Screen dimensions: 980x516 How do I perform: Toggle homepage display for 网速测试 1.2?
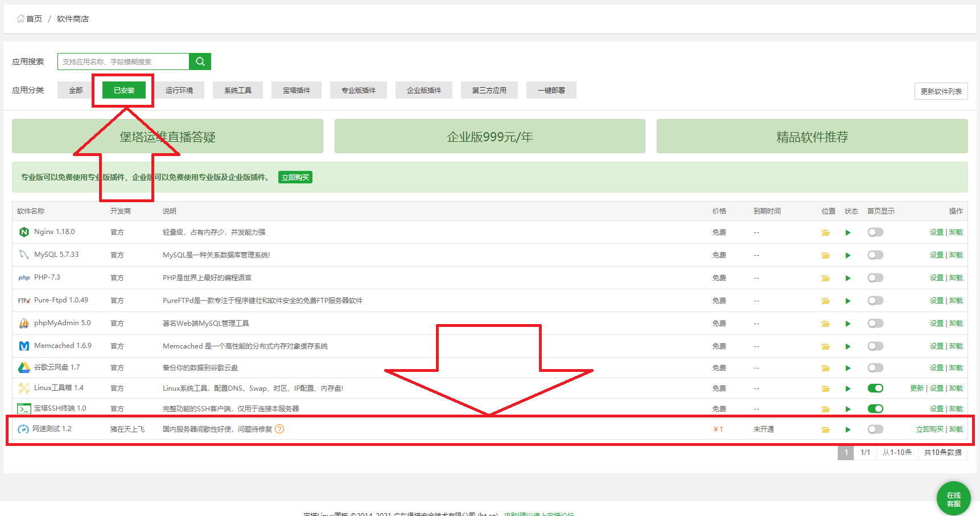click(x=875, y=429)
